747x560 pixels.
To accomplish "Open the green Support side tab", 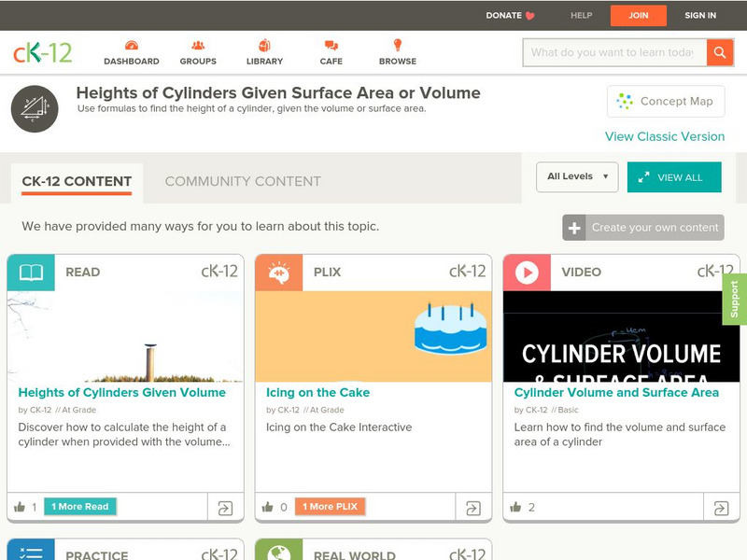I will (x=734, y=299).
